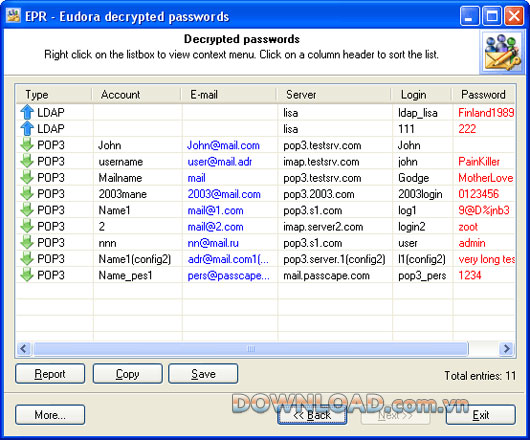Image resolution: width=530 pixels, height=440 pixels.
Task: Select the login 2003login
Action: 420,194
